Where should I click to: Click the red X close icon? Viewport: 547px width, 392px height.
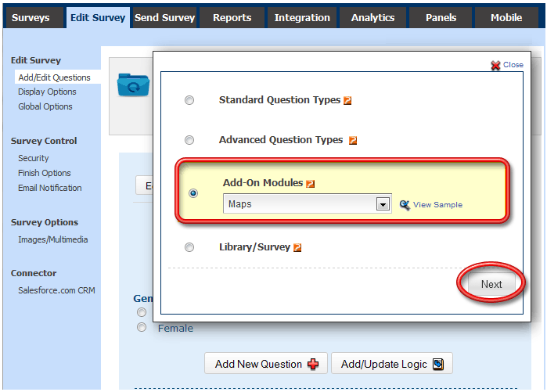tap(495, 66)
